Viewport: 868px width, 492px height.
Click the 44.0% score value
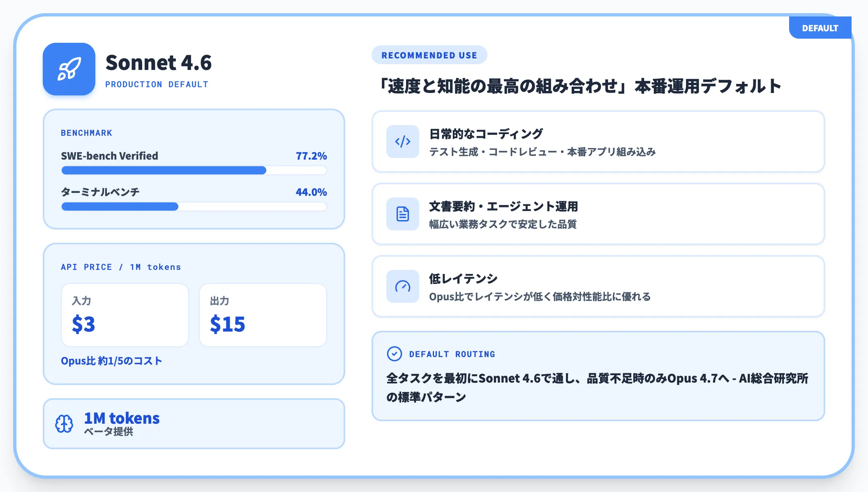(311, 192)
